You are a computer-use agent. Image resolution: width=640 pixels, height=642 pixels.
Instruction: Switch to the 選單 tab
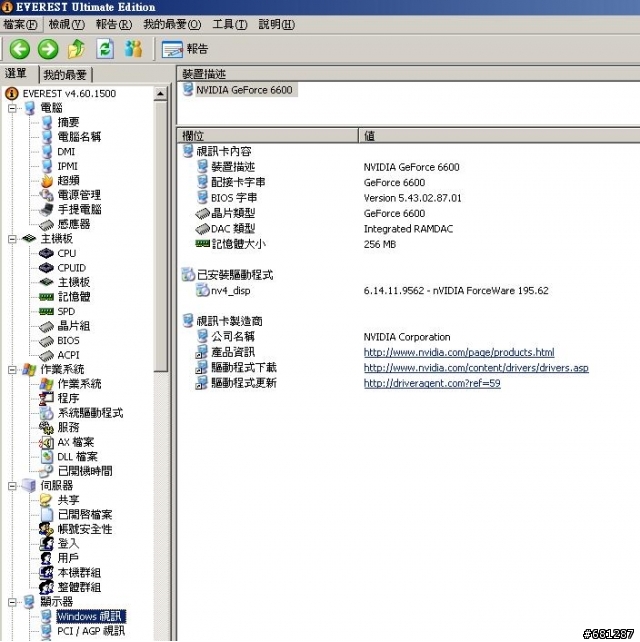point(16,74)
